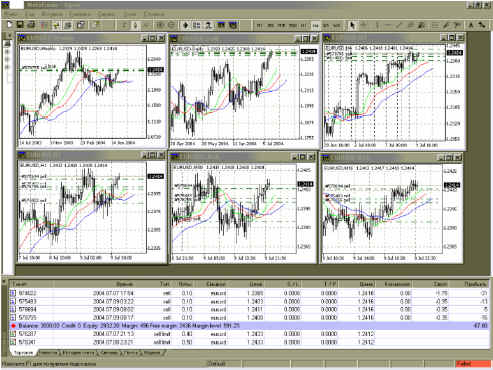
Task: Click the floppy disk save icon
Action: pyautogui.click(x=20, y=25)
